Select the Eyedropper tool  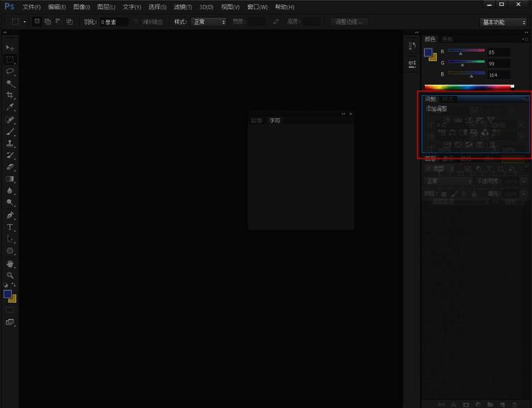tap(10, 107)
